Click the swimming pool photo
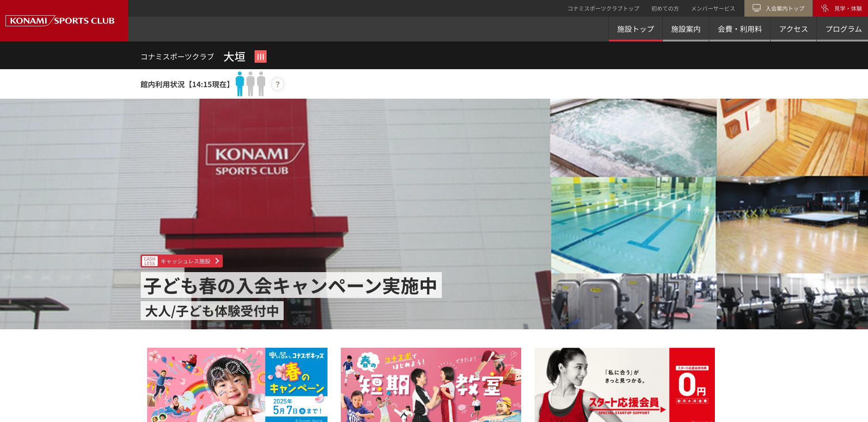Image resolution: width=868 pixels, height=422 pixels. [633, 225]
